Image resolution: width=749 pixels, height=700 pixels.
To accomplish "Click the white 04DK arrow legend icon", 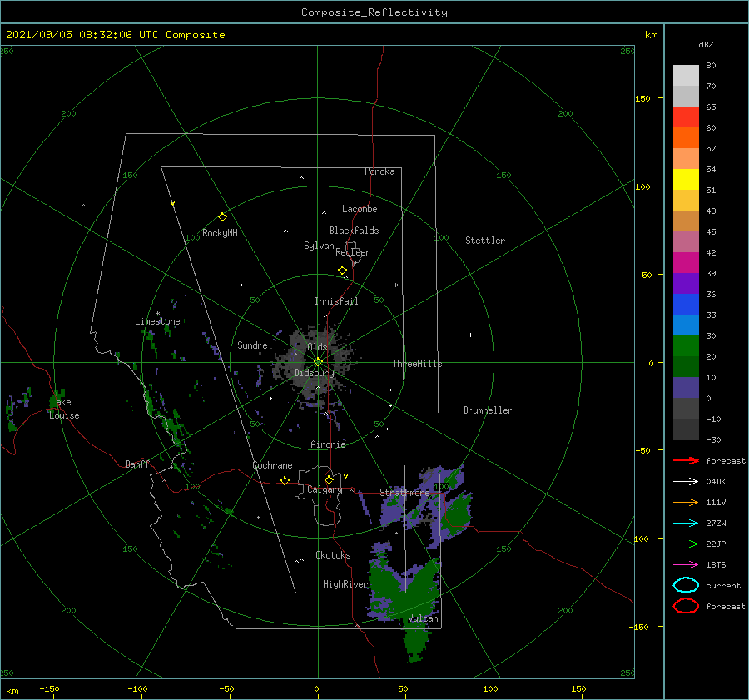I will (x=686, y=482).
